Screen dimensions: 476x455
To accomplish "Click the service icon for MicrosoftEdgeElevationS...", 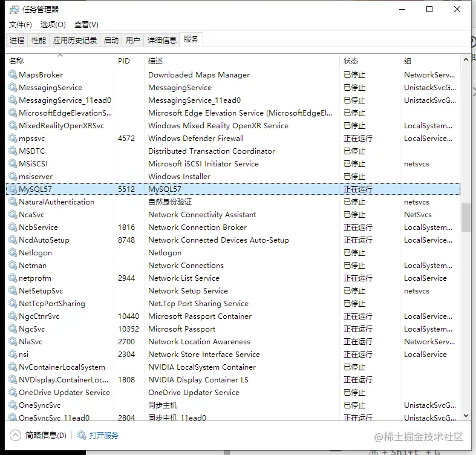I will pyautogui.click(x=13, y=113).
